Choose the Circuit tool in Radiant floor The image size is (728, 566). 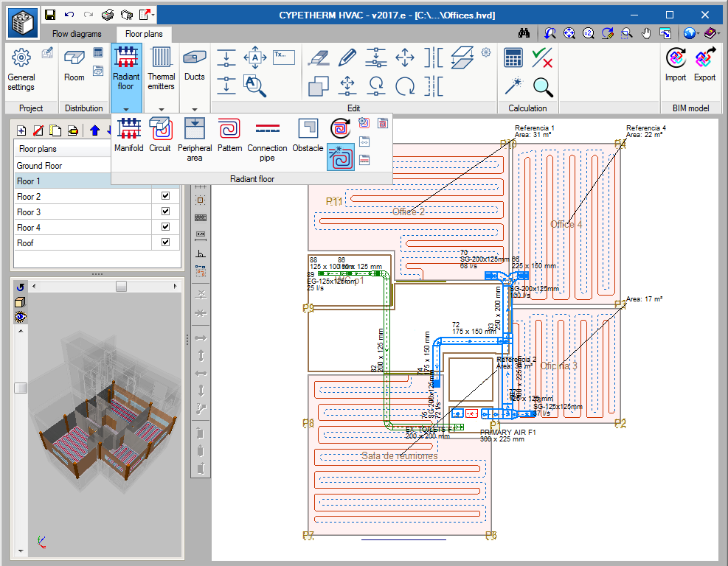(160, 135)
